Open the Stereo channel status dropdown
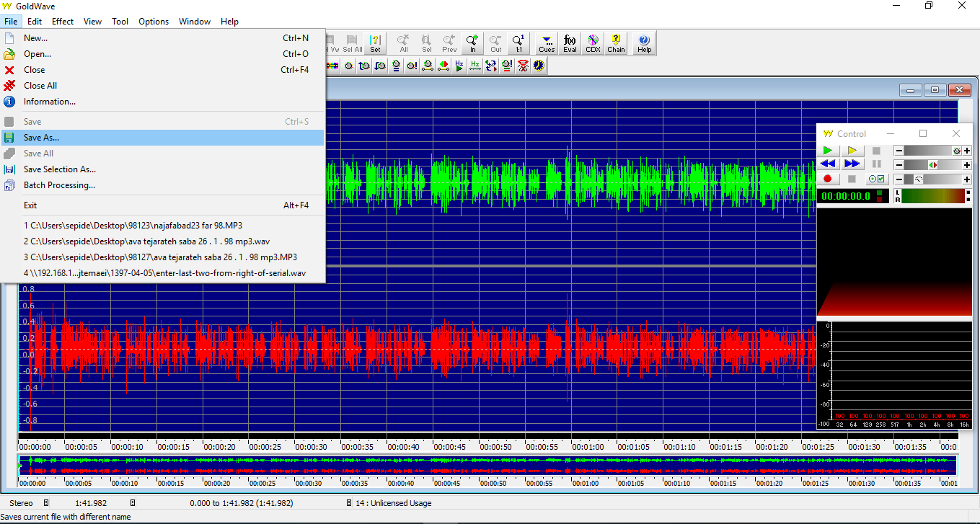This screenshot has width=980, height=524. 46,503
